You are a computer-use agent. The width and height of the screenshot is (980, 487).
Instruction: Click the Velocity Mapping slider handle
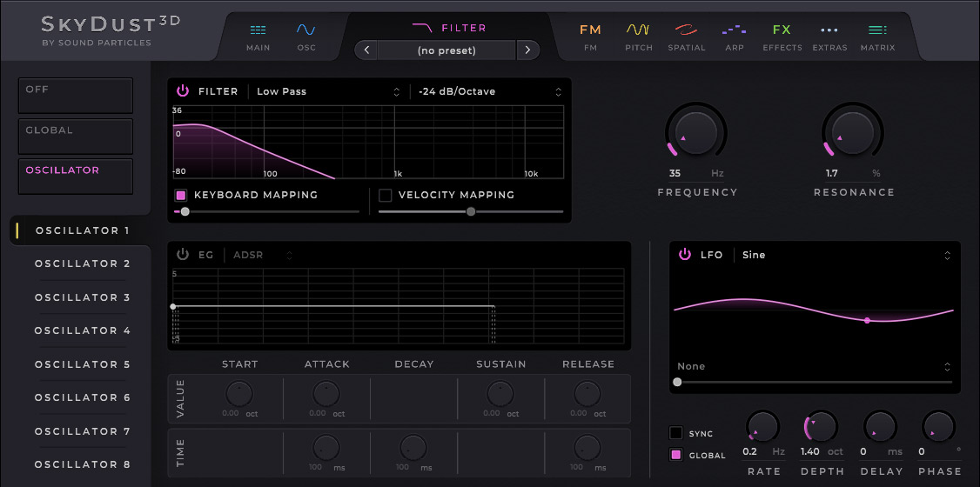[x=471, y=211]
